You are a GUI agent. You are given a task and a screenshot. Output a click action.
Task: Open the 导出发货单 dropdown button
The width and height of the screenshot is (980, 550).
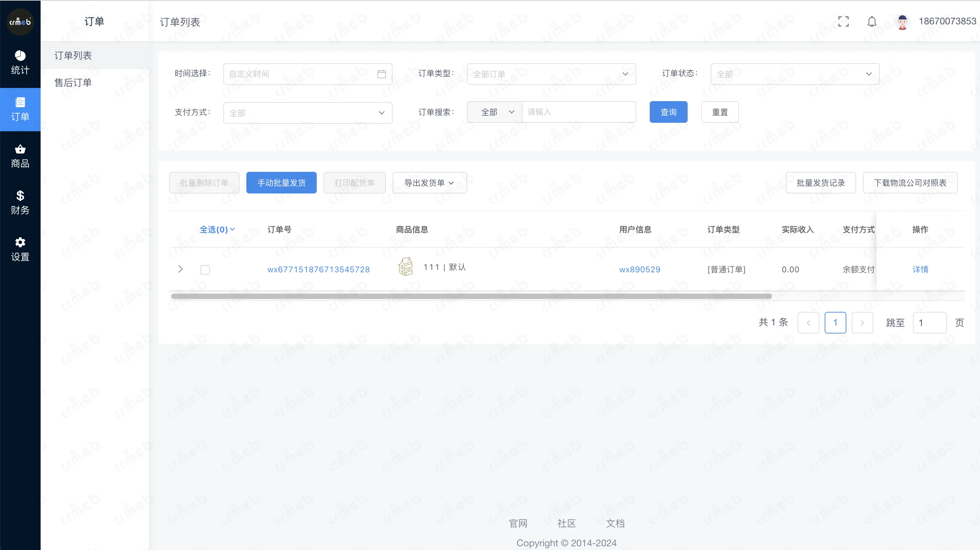[x=429, y=183]
